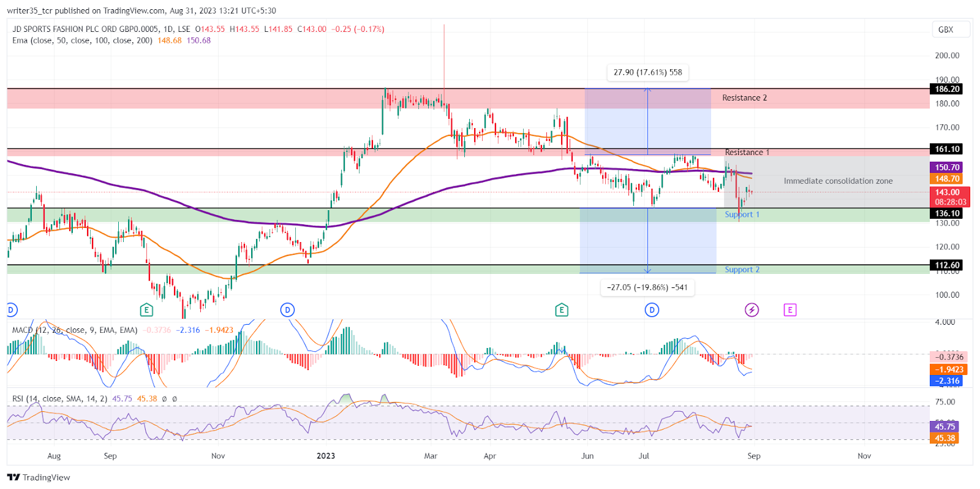980x489 pixels.
Task: Click the lightning bolt event marker
Action: coord(752,310)
